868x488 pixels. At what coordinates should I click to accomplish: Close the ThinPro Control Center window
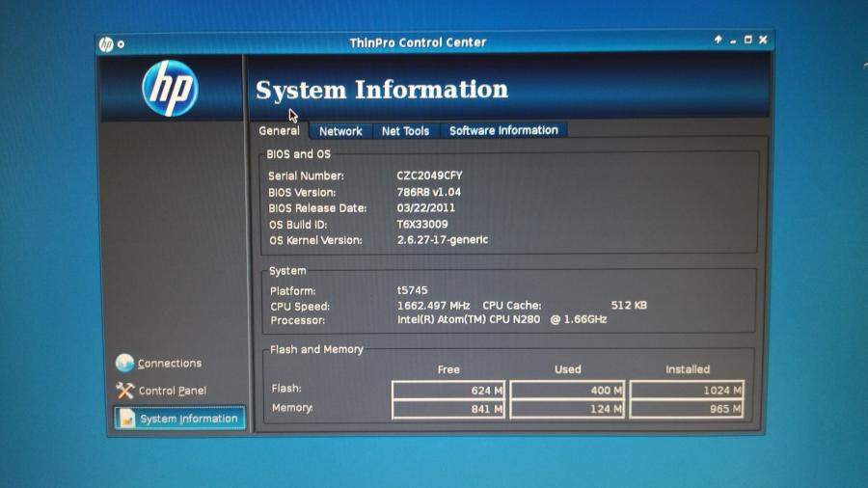click(763, 40)
